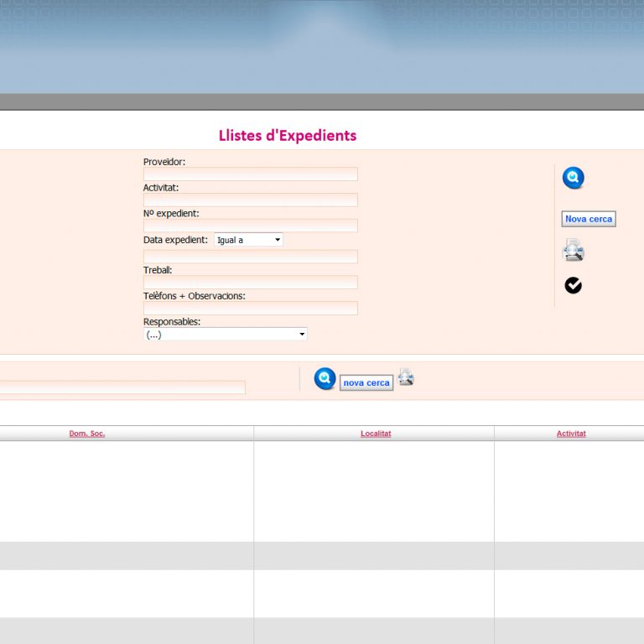The image size is (644, 644).
Task: Click the blue search icon beside Proveïdor
Action: tap(573, 178)
